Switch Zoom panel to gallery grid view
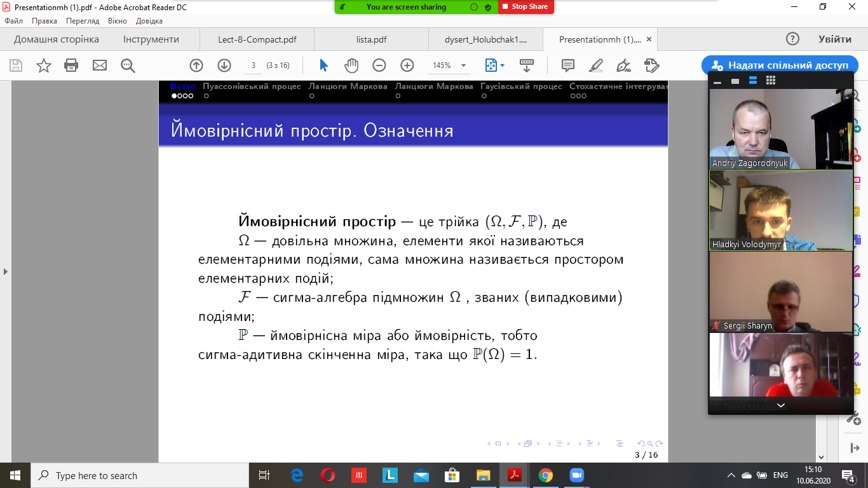 771,81
